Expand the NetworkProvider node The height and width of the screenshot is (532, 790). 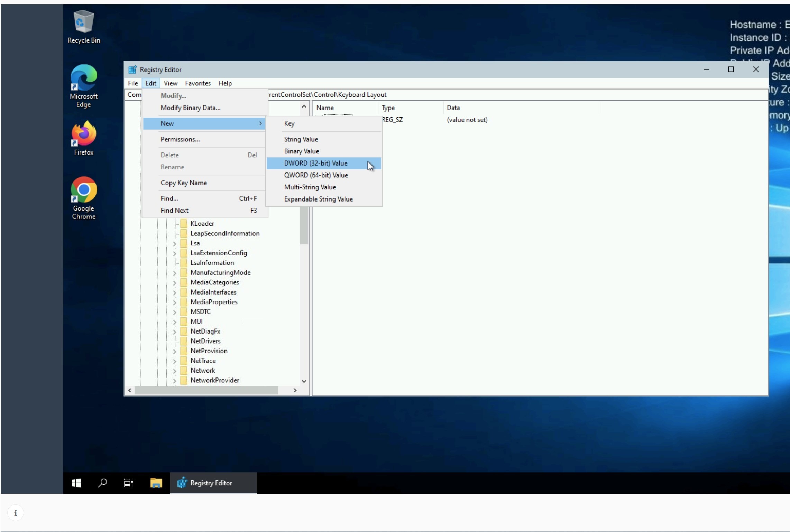pyautogui.click(x=174, y=381)
